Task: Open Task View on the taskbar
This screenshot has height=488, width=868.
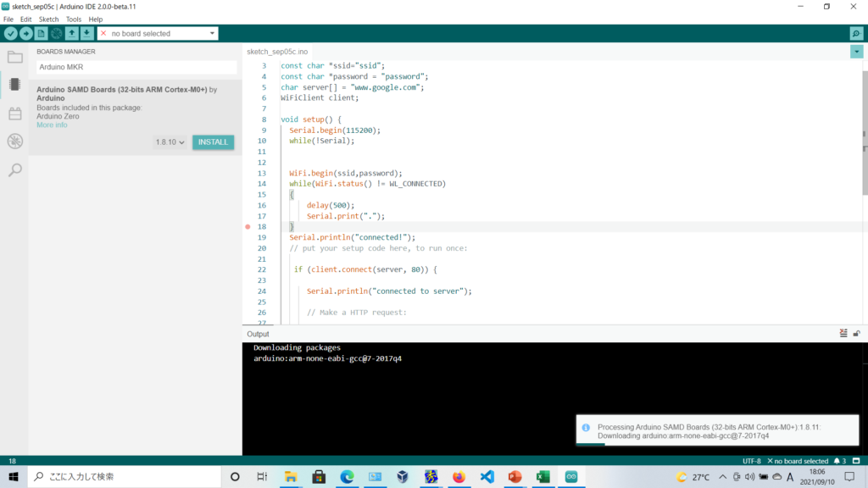Action: click(262, 476)
